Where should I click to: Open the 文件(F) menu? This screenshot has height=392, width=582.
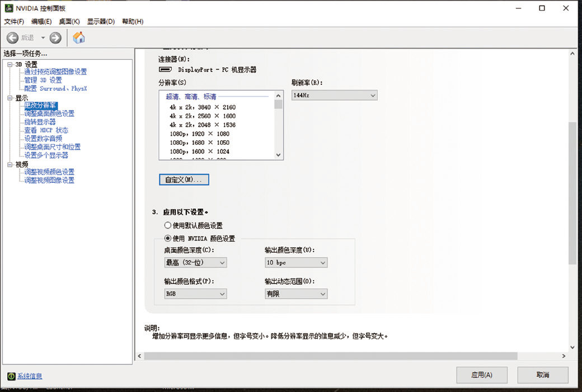pos(14,21)
